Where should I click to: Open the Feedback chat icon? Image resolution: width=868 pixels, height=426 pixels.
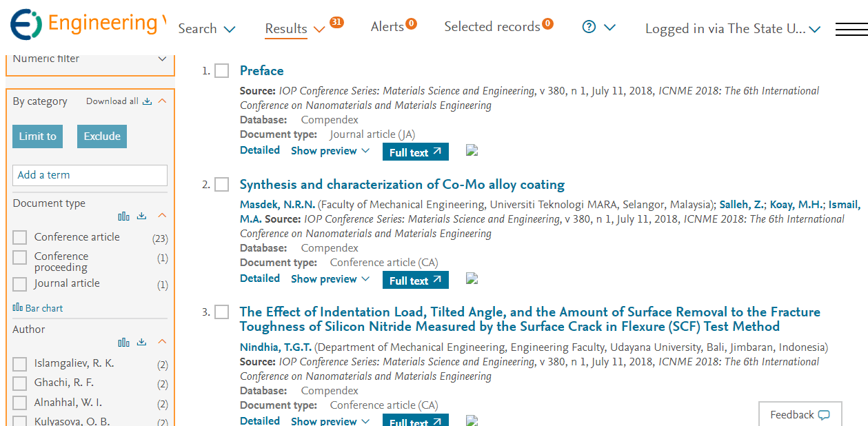[x=824, y=415]
